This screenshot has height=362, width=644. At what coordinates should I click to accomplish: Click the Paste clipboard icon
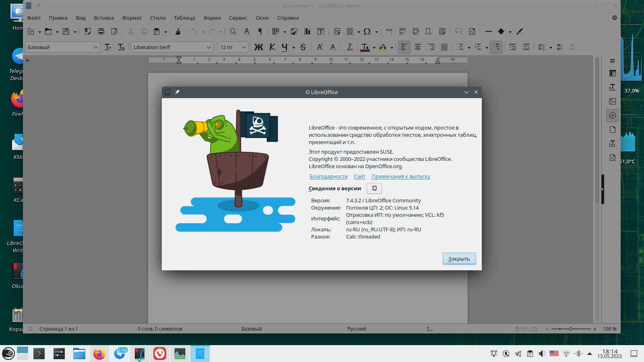(157, 31)
